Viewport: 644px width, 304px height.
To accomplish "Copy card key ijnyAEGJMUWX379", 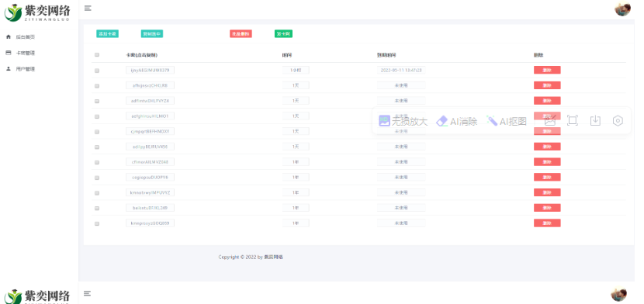I will [x=150, y=70].
